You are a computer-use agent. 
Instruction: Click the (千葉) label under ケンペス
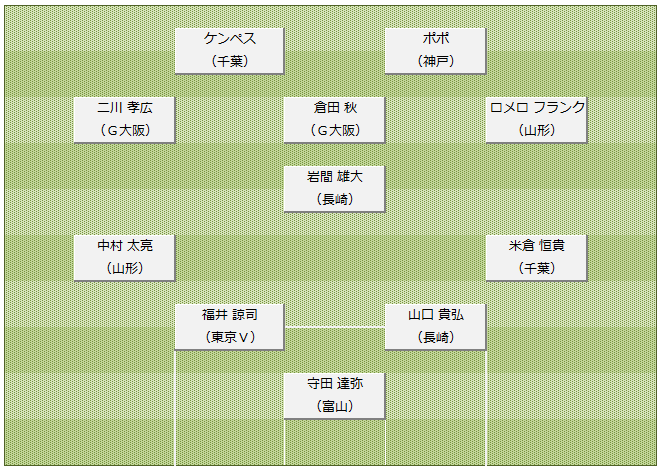(x=230, y=62)
